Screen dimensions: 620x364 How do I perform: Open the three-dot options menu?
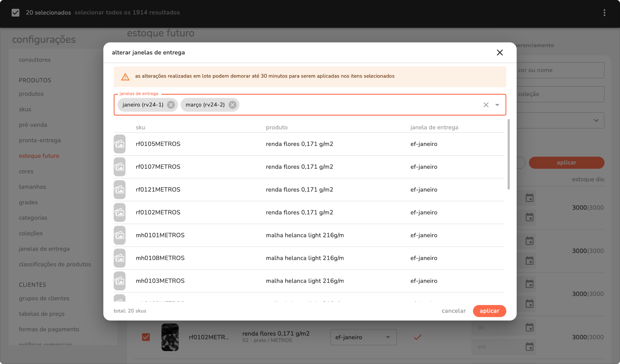[x=604, y=13]
